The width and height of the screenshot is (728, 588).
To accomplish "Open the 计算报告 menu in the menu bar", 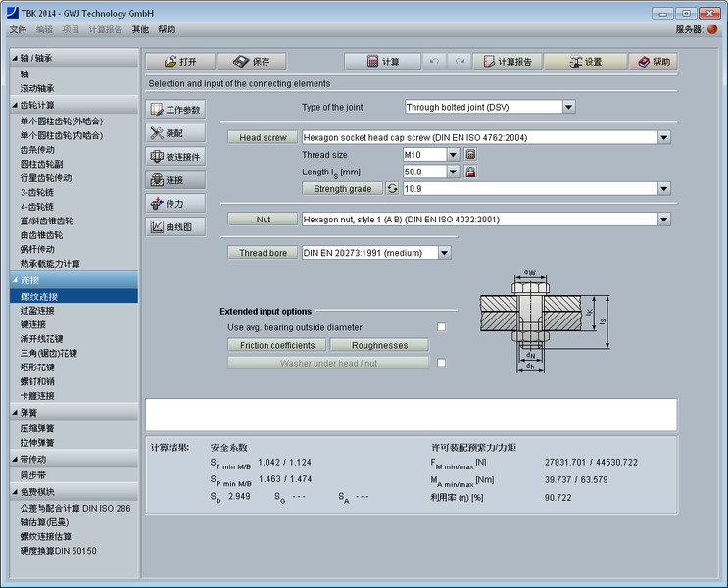I will [x=106, y=29].
